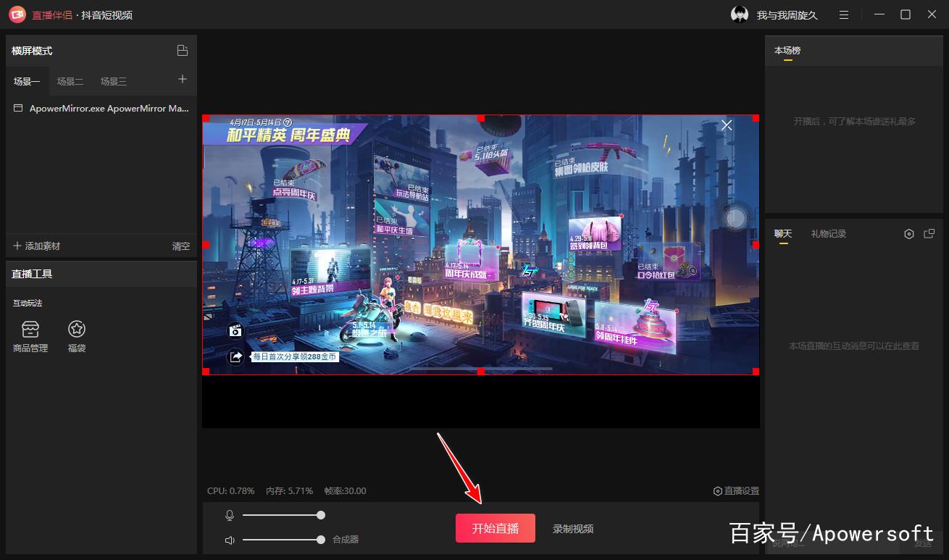Click 开始直播 to start streaming
This screenshot has height=560, width=949.
(x=496, y=528)
